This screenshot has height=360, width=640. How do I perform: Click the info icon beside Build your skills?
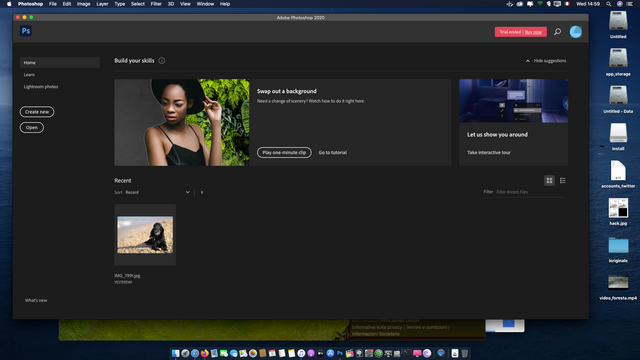[x=162, y=60]
